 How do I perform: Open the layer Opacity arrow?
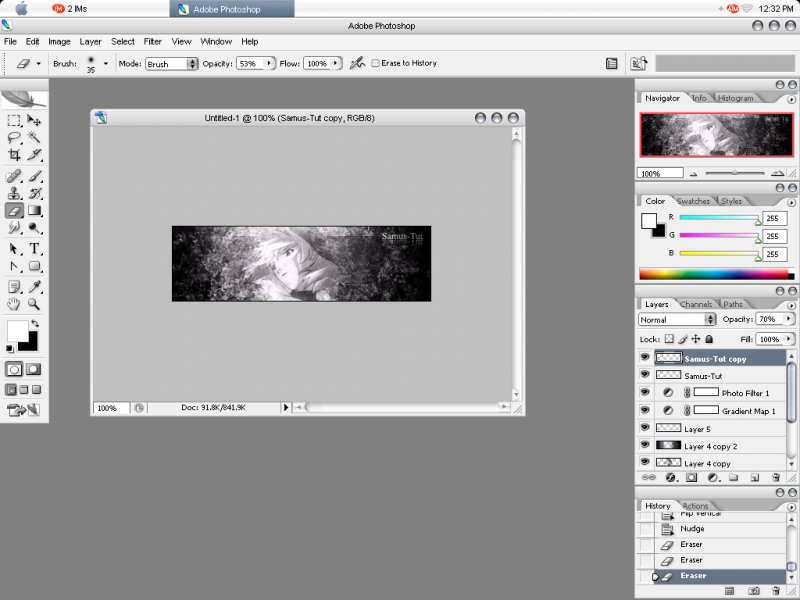[788, 319]
